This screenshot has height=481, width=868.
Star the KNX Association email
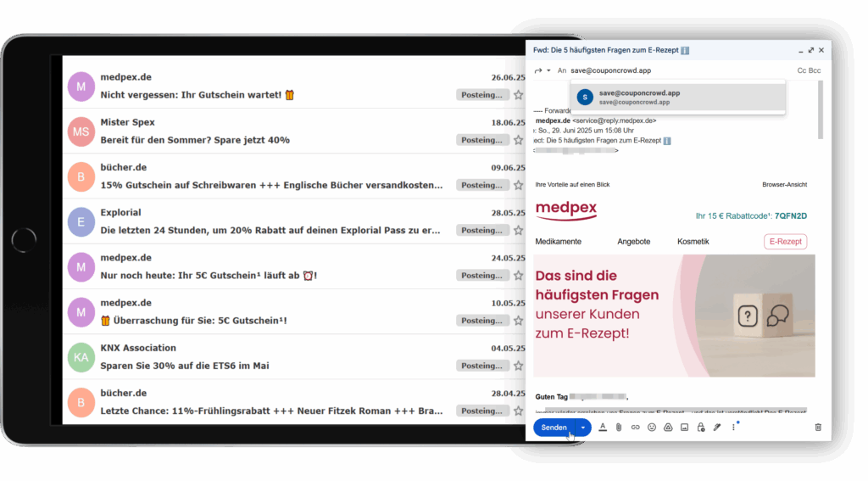pyautogui.click(x=518, y=366)
